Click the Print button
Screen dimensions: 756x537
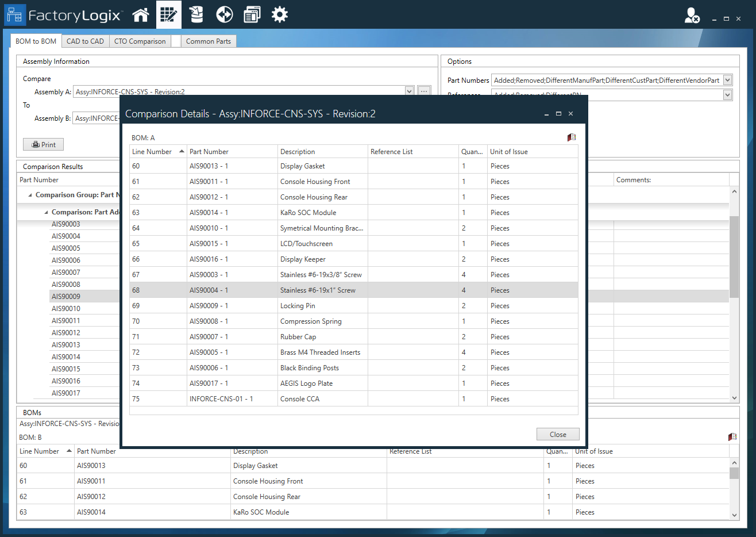[x=43, y=144]
